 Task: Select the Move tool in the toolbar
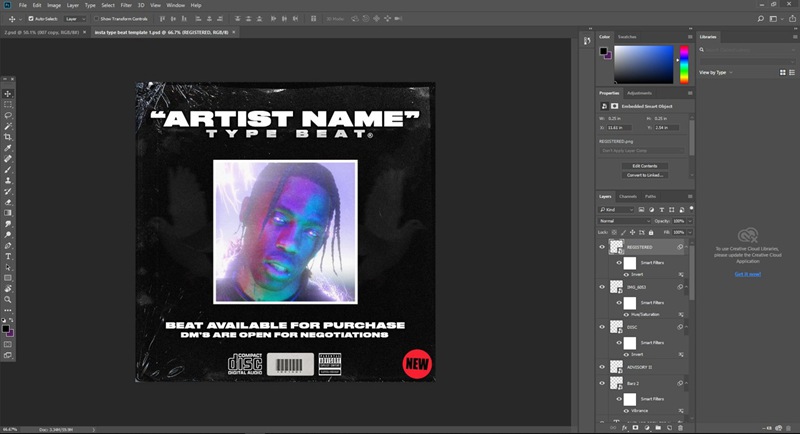[8, 93]
